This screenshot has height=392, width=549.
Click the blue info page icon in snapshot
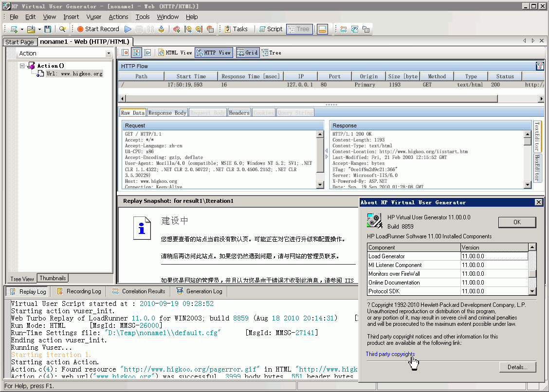pyautogui.click(x=142, y=228)
